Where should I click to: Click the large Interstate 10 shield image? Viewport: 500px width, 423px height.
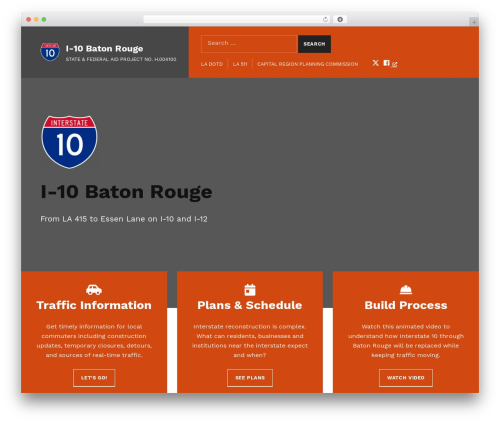(x=69, y=142)
